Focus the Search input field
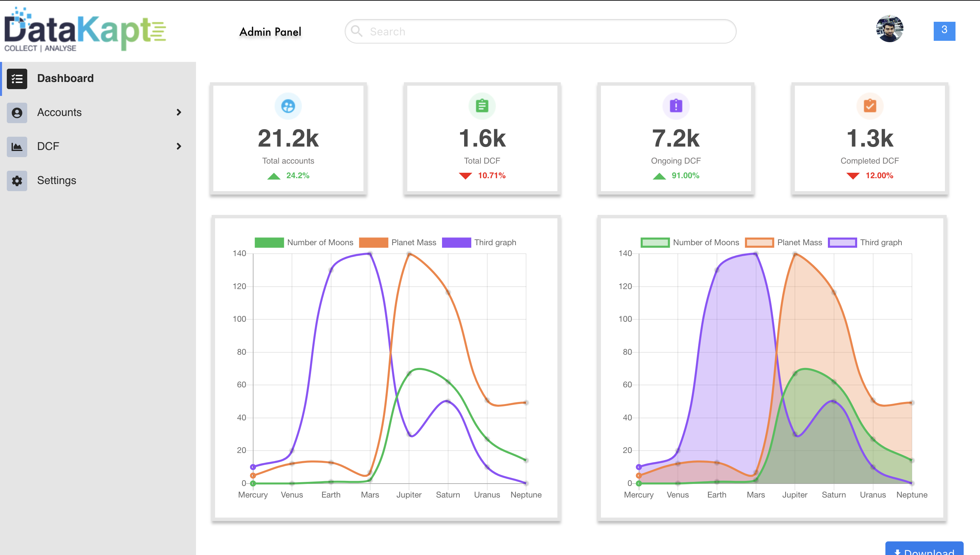Viewport: 980px width, 555px height. tap(540, 31)
